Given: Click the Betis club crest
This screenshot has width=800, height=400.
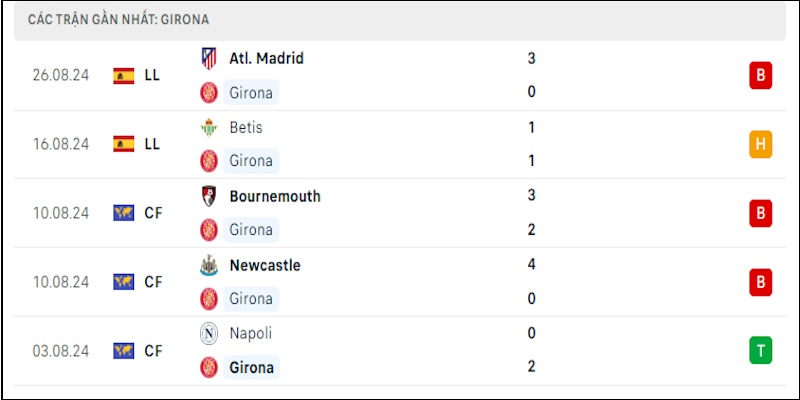Looking at the screenshot, I should coord(209,128).
